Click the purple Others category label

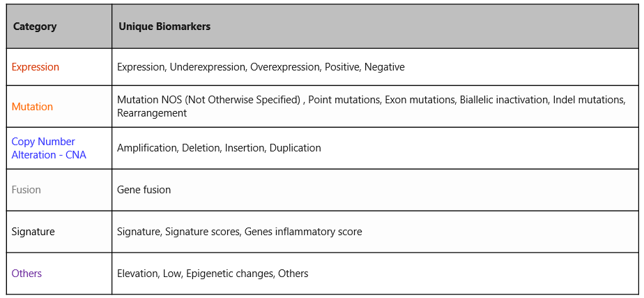coord(26,274)
